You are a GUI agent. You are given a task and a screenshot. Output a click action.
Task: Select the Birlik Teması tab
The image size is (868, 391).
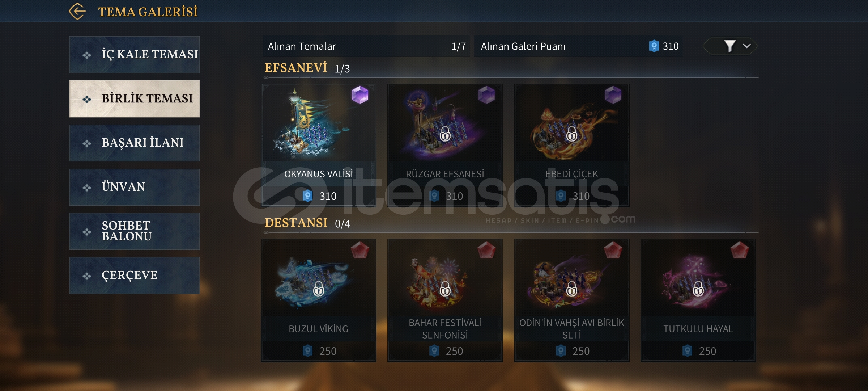click(135, 99)
